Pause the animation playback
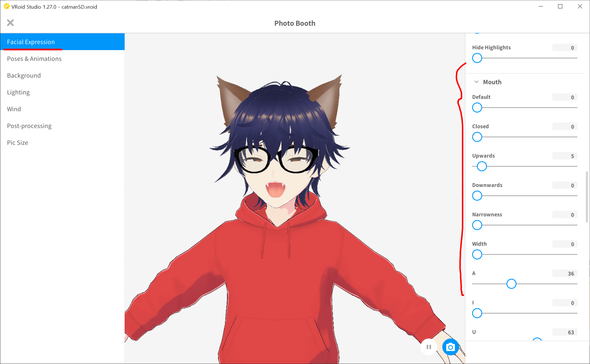The width and height of the screenshot is (590, 364). [428, 347]
